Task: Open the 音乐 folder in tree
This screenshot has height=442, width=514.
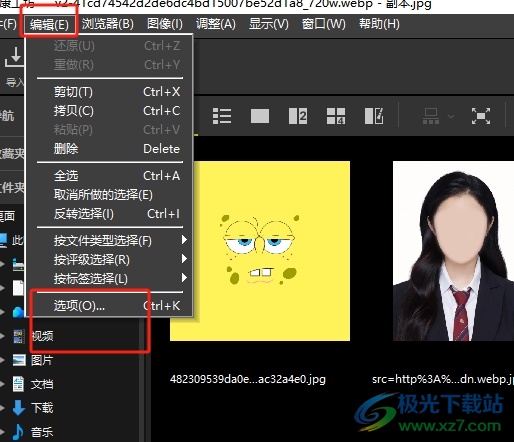Action: (42, 432)
